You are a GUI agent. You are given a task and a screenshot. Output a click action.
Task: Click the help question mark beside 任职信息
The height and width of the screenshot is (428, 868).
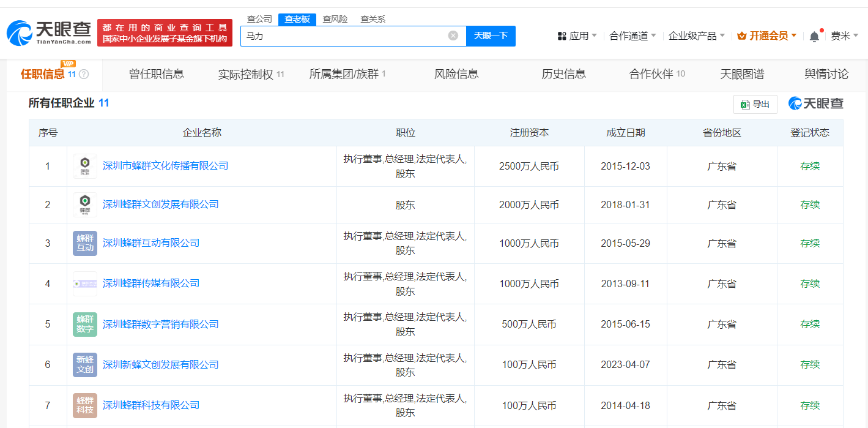point(84,74)
